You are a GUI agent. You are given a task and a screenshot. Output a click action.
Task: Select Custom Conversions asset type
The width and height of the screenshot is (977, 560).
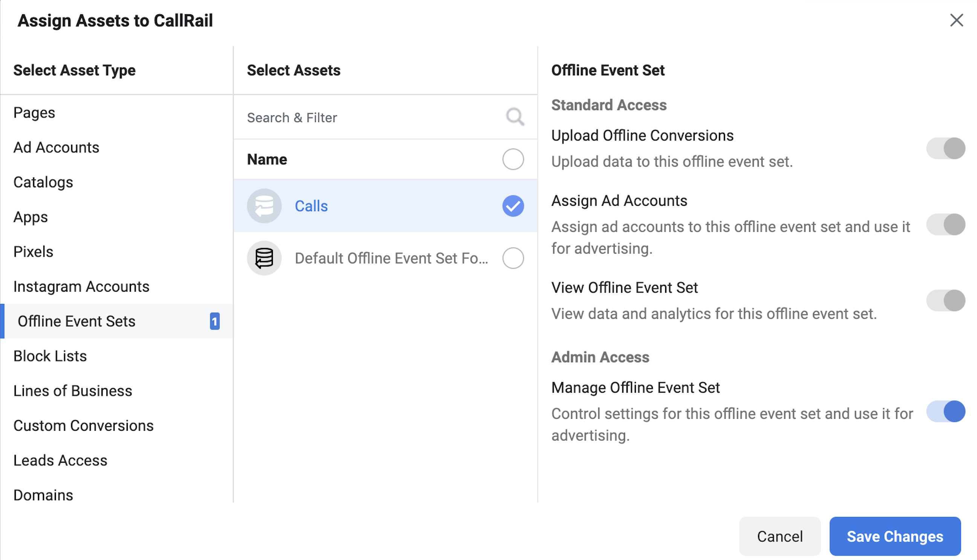(116, 426)
